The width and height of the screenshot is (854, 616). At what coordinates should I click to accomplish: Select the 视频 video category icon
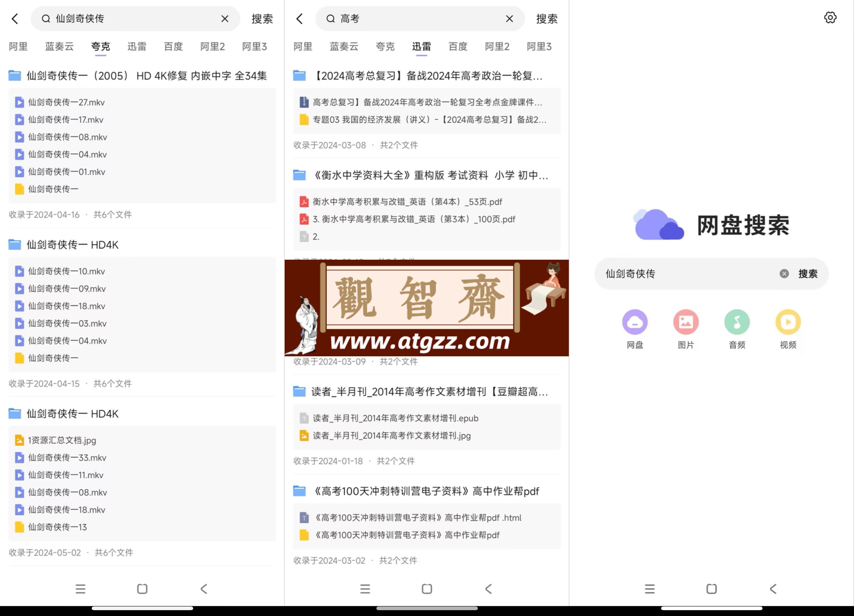click(788, 322)
